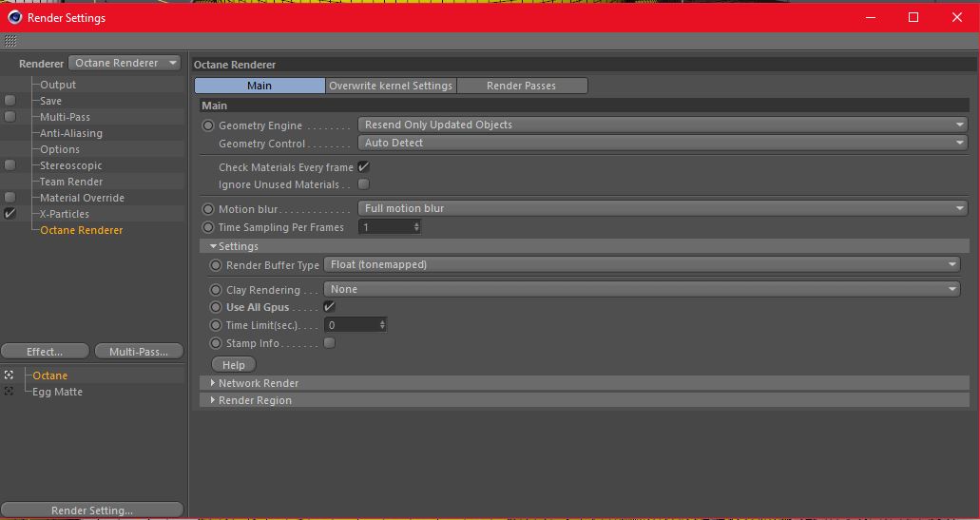Toggle the Time Limit animation dot

click(216, 325)
